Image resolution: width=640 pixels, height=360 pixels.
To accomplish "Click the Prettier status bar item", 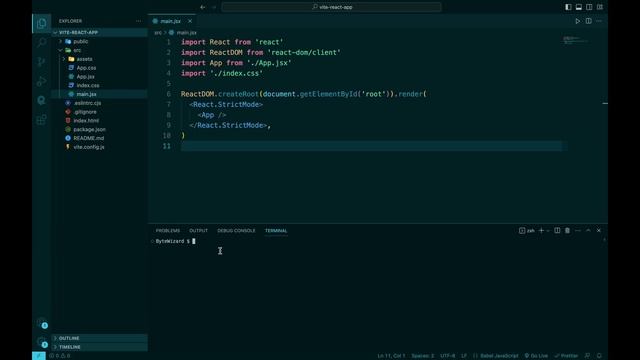I will click(566, 356).
